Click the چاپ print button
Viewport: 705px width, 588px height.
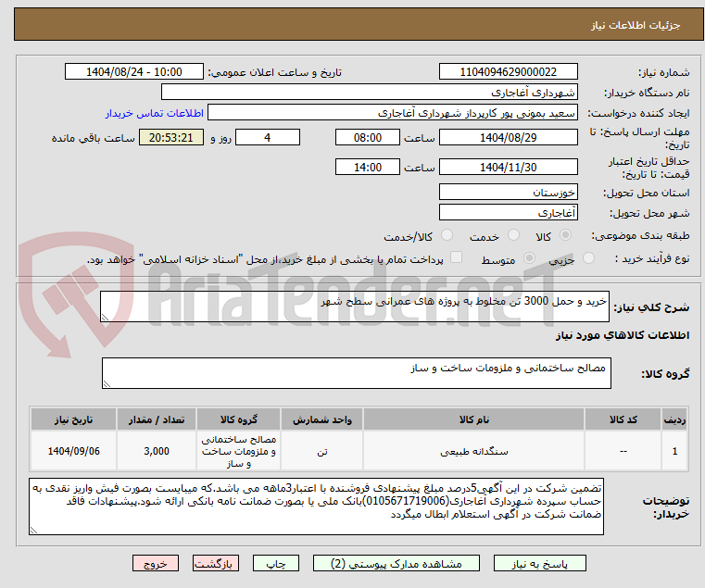tap(276, 563)
